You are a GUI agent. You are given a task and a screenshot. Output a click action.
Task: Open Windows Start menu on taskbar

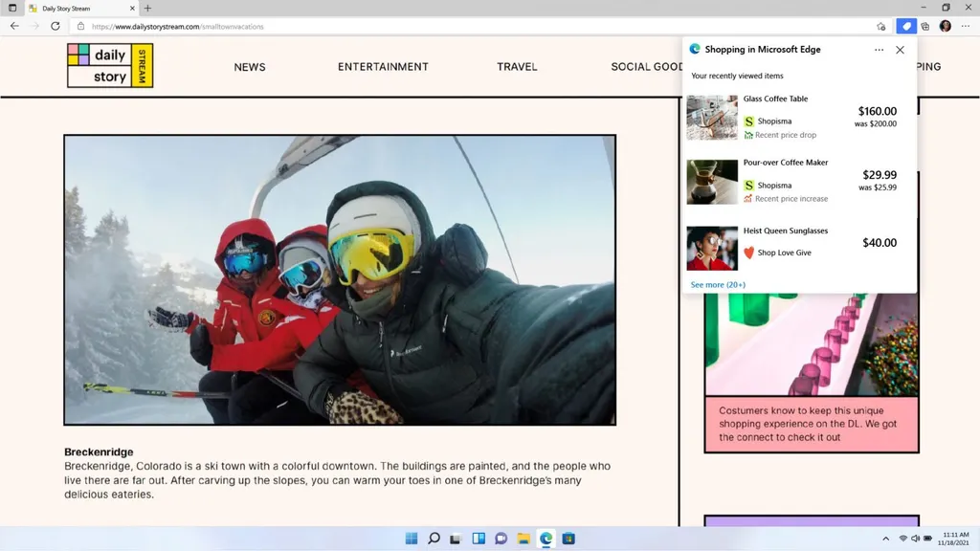(412, 539)
